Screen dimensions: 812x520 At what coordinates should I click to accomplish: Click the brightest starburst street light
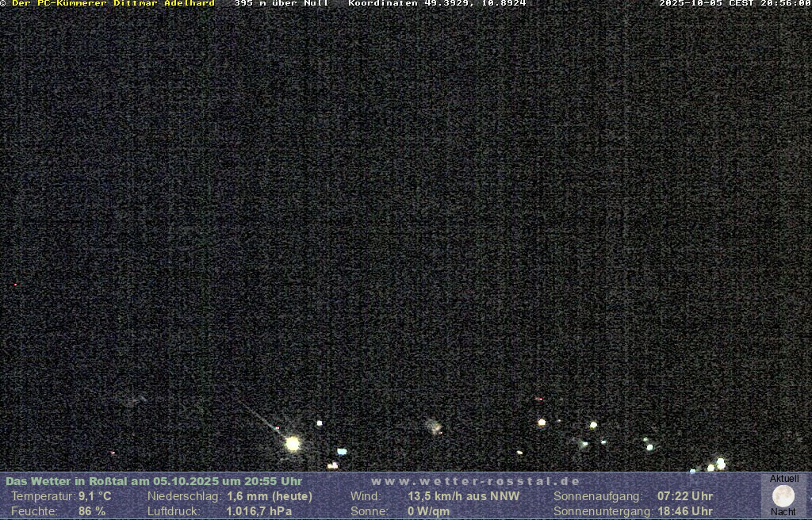pos(293,443)
